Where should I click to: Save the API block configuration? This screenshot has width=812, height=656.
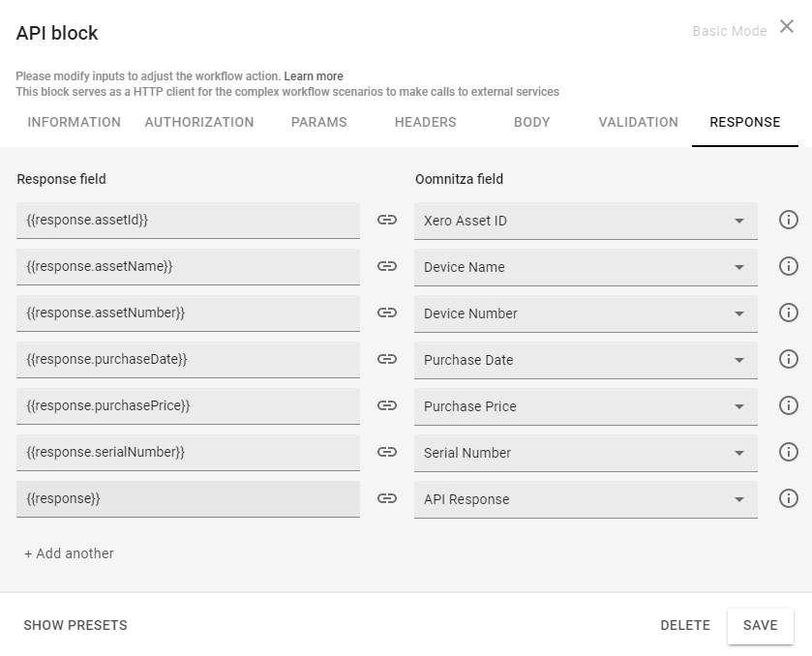[x=760, y=625]
